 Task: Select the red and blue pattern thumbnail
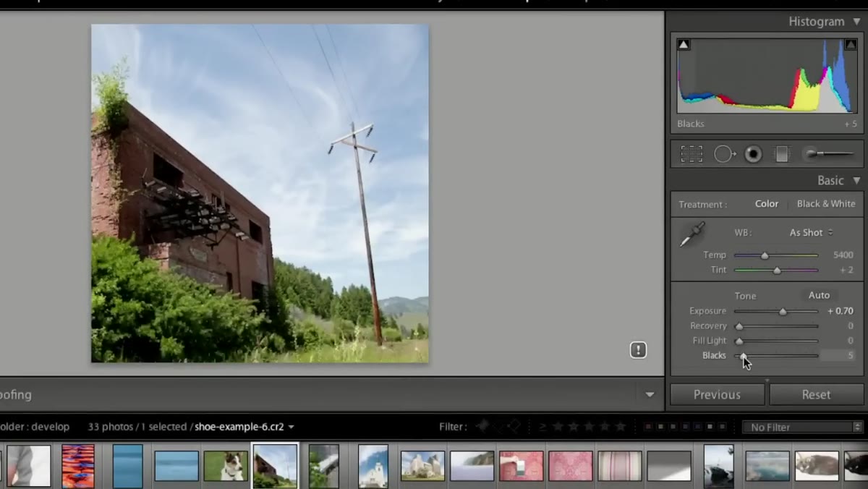point(78,466)
